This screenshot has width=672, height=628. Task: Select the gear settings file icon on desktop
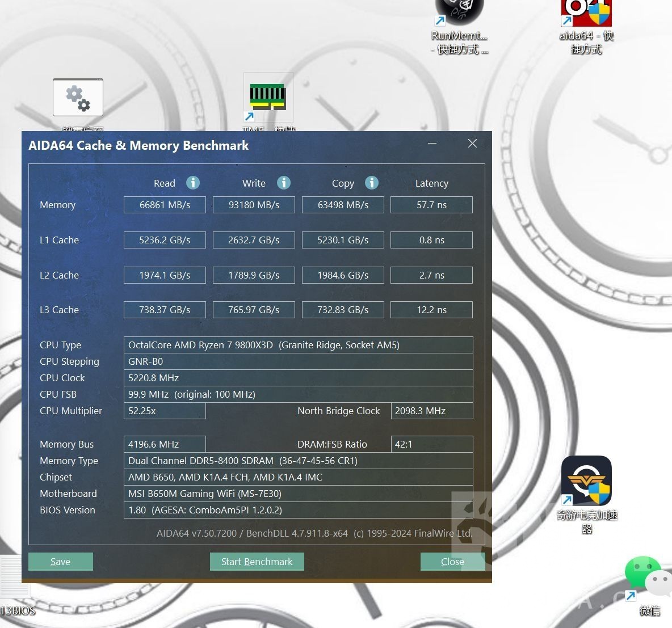78,98
